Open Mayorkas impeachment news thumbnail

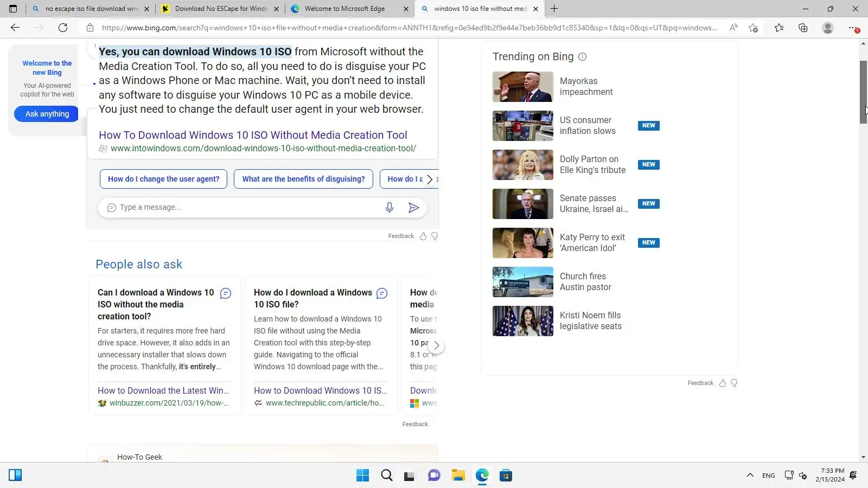click(523, 87)
